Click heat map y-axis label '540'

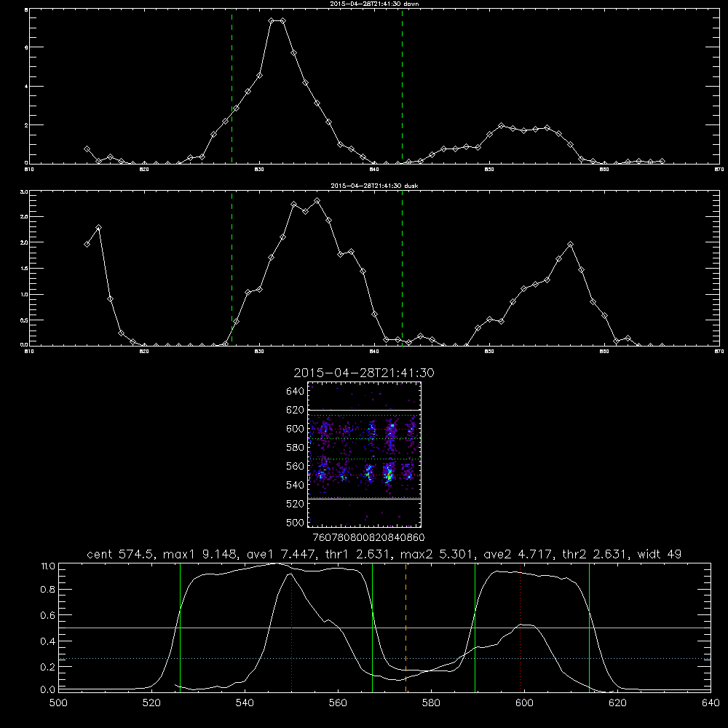pos(296,485)
